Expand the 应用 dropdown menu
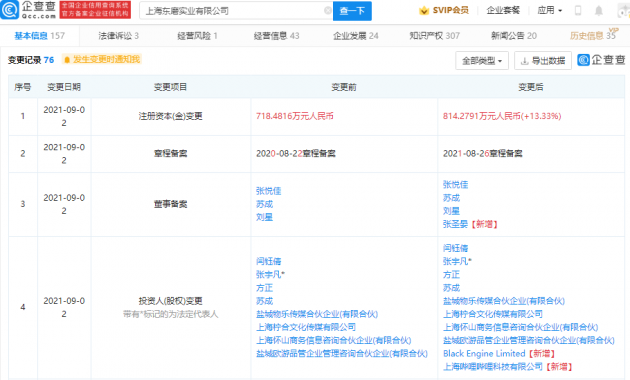 (x=550, y=10)
